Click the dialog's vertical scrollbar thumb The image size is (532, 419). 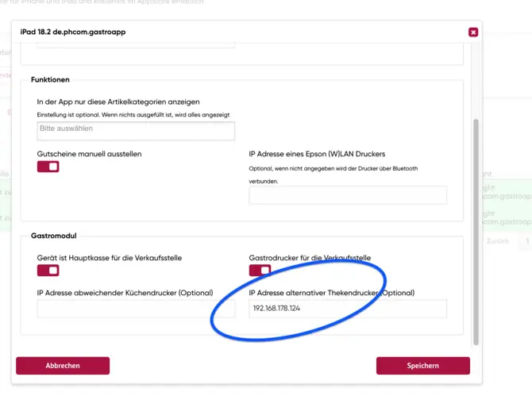coord(476,230)
